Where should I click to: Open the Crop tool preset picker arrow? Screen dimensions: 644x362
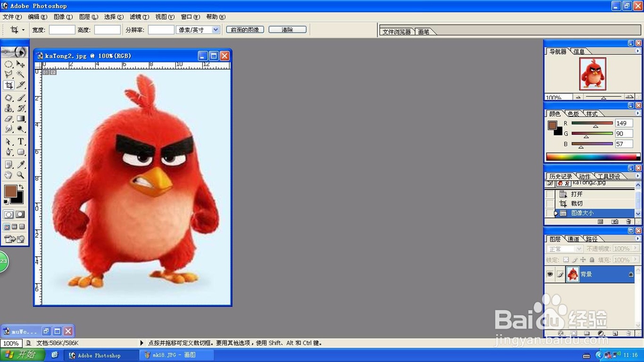(x=23, y=30)
